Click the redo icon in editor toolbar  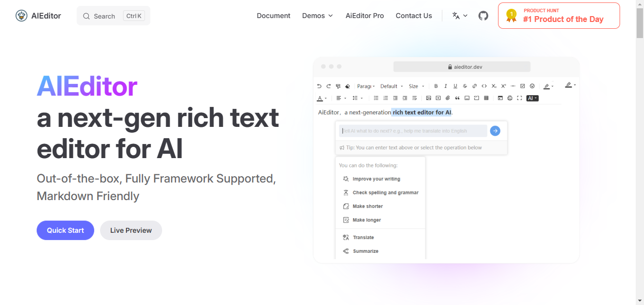tap(329, 86)
